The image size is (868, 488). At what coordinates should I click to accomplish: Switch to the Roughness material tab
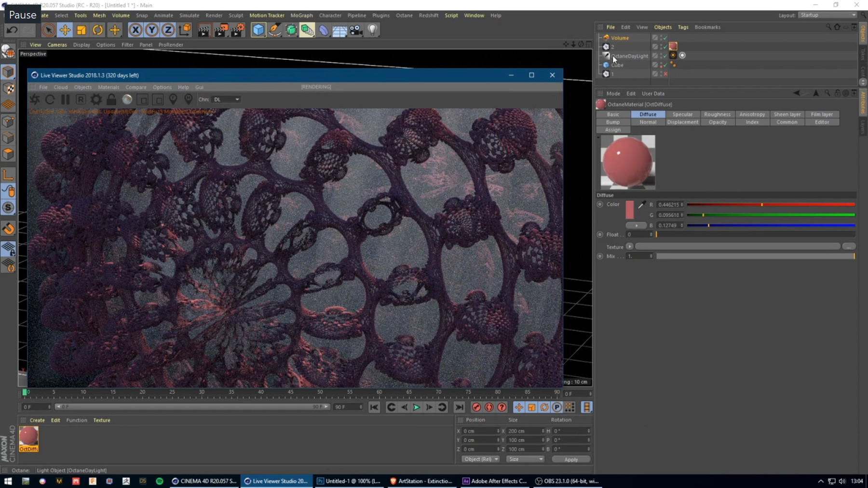[x=717, y=114]
